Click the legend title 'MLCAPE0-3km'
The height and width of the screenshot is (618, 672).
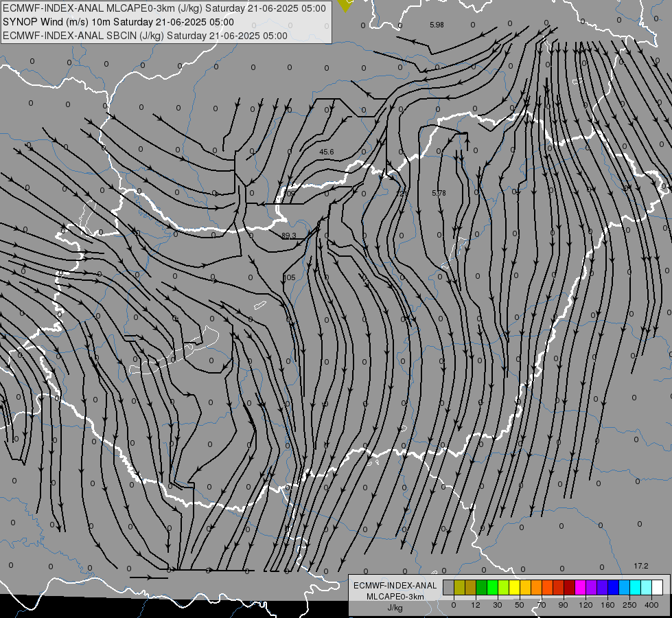pyautogui.click(x=395, y=597)
